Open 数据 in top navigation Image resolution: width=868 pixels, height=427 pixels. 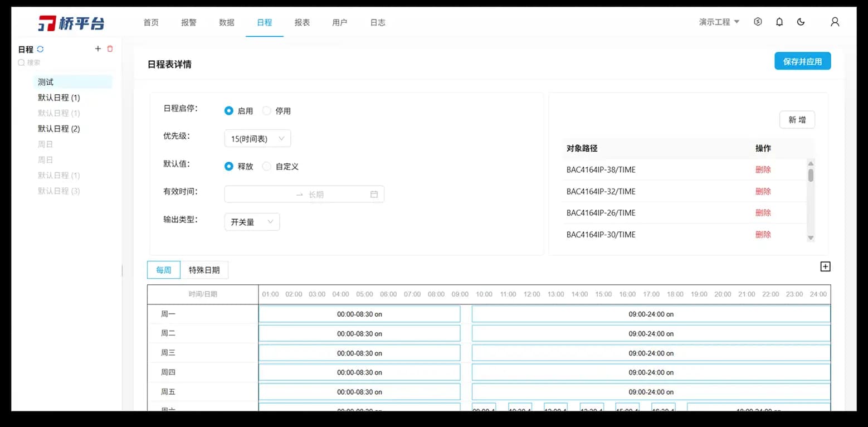pos(227,22)
